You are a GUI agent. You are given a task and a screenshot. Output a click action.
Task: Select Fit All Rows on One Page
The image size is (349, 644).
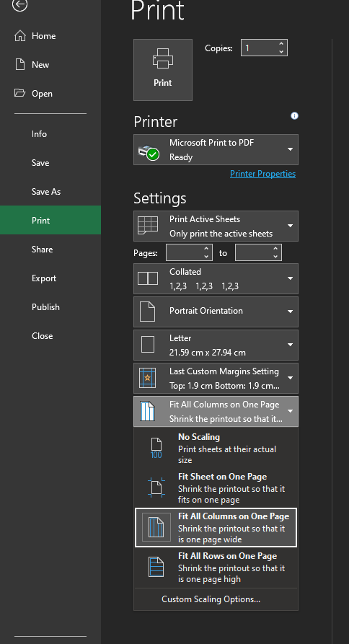216,568
